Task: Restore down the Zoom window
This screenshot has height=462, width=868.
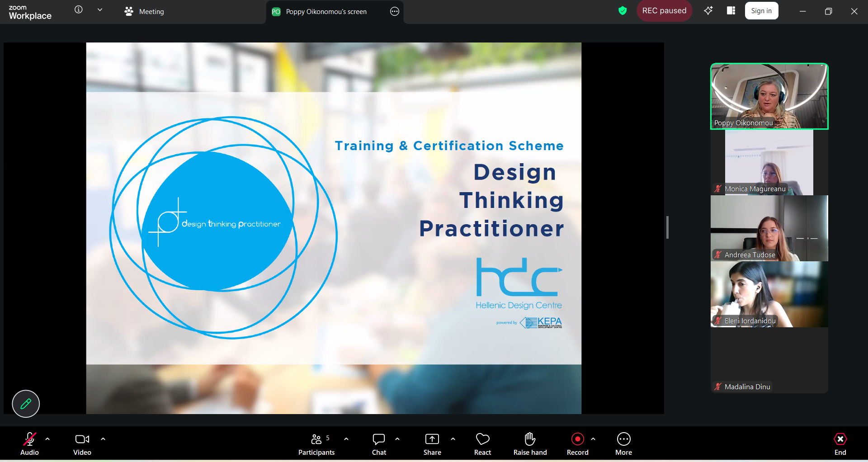Action: pos(829,11)
